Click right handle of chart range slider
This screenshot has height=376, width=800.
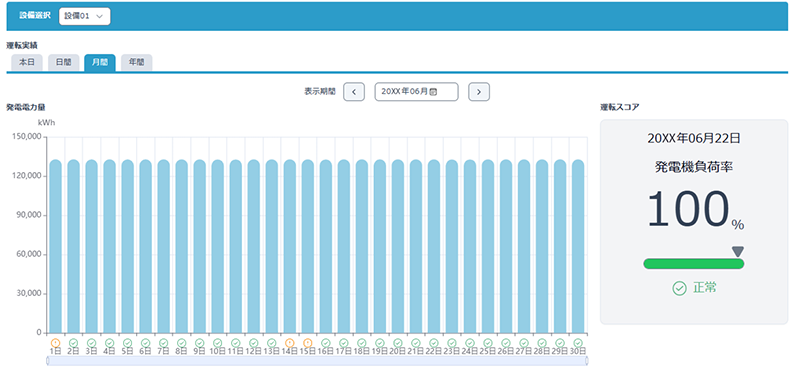(587, 361)
